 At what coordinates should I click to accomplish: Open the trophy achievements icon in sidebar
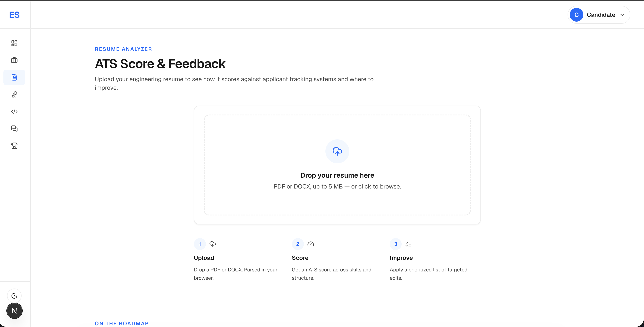(14, 146)
